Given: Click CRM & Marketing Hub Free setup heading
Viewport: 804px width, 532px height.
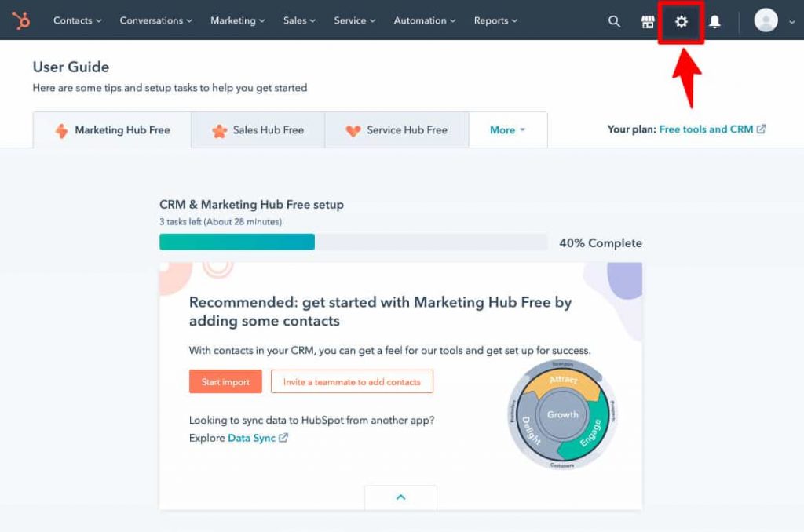Looking at the screenshot, I should (251, 205).
